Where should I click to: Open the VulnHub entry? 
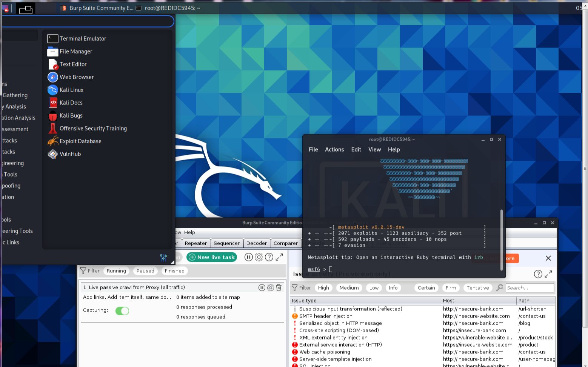point(64,154)
